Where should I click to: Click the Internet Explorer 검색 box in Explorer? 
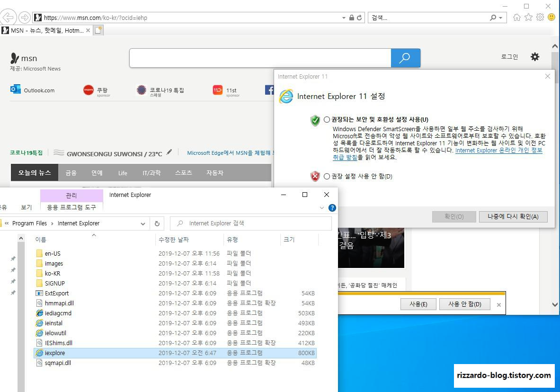pyautogui.click(x=251, y=223)
